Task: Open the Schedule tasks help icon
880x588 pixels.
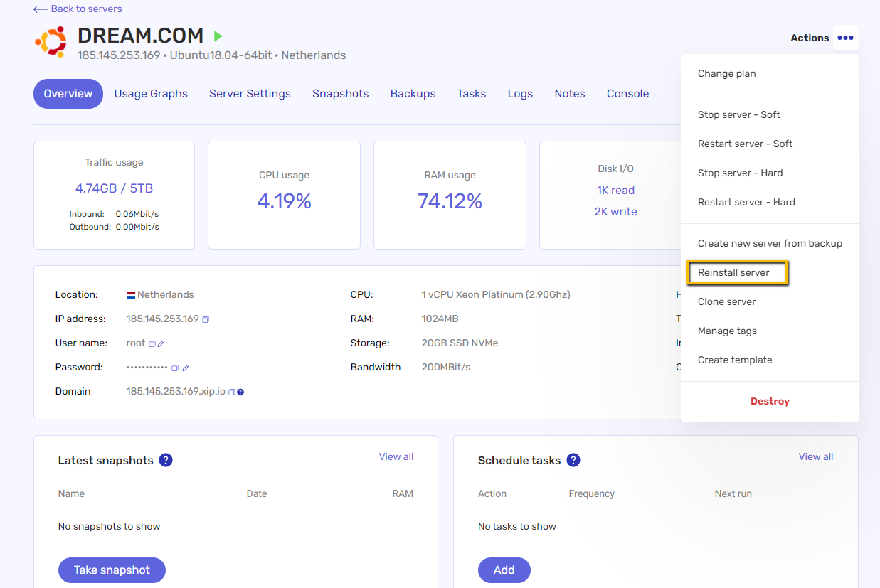Action: point(573,460)
